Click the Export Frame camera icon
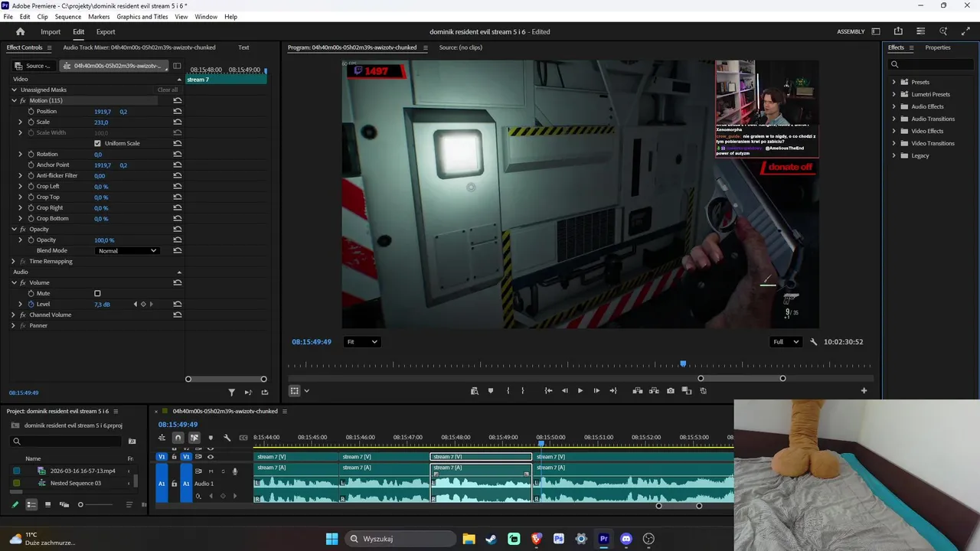 (x=671, y=391)
